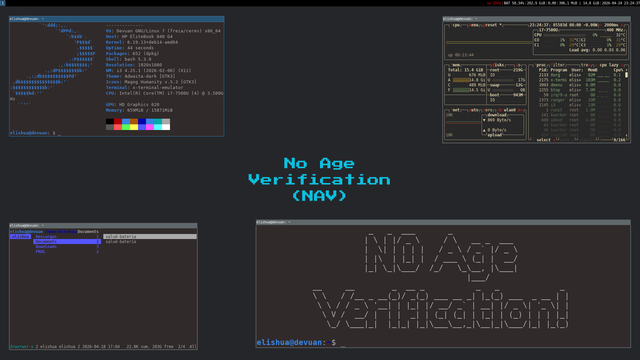Viewport: 640px width, 360px height.
Task: Select the btop preset option
Action: click(491, 25)
